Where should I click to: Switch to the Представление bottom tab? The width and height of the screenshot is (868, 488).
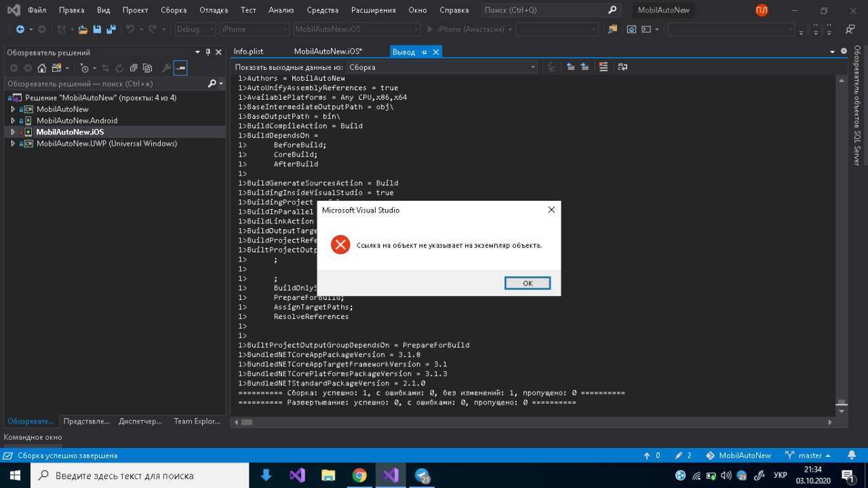point(86,421)
